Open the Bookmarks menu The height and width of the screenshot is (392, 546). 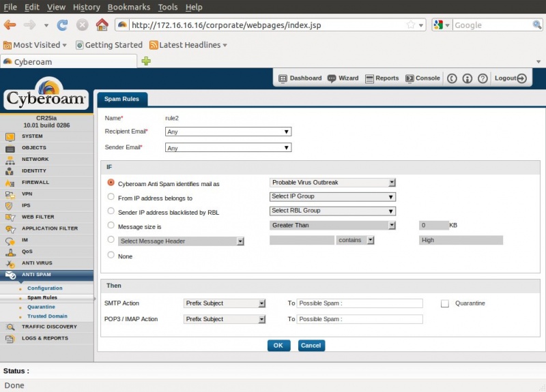pyautogui.click(x=128, y=7)
